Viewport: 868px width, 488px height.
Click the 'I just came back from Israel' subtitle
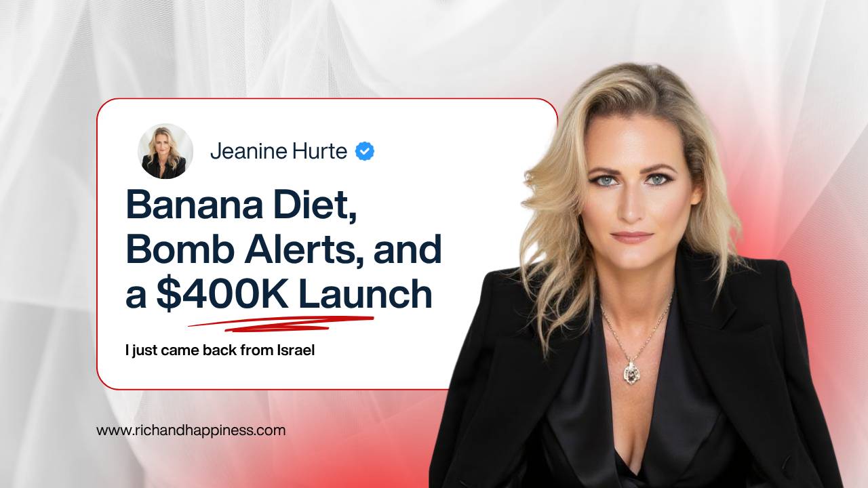click(220, 351)
